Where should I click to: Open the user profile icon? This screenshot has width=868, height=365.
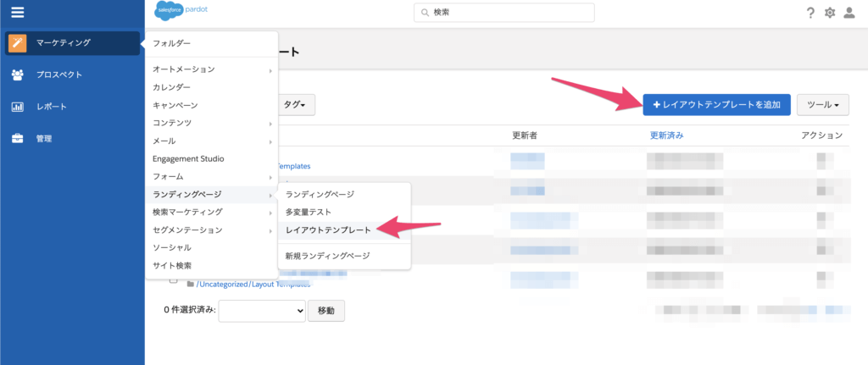pyautogui.click(x=849, y=13)
